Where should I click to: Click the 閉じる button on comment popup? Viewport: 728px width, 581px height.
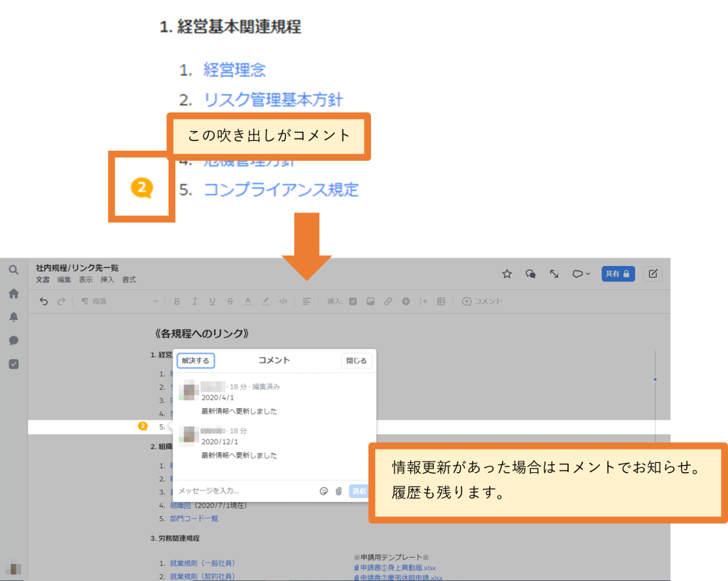356,361
